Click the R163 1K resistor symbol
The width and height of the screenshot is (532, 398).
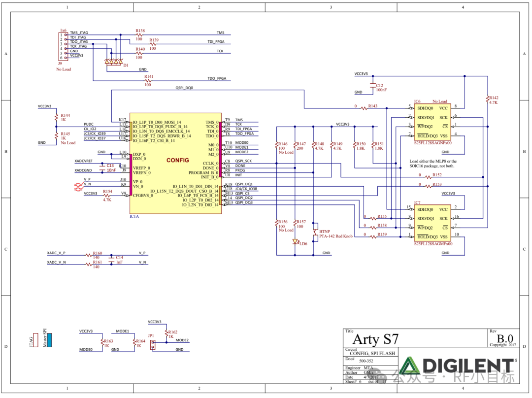click(x=102, y=343)
